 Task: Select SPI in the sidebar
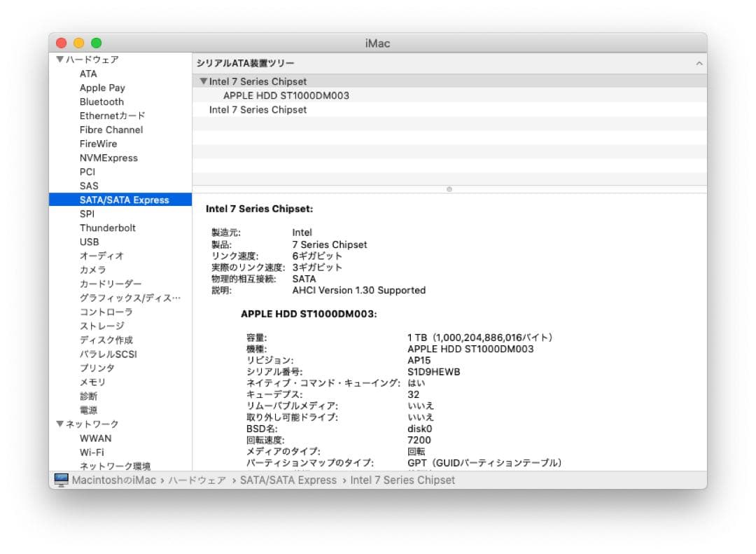(x=87, y=214)
